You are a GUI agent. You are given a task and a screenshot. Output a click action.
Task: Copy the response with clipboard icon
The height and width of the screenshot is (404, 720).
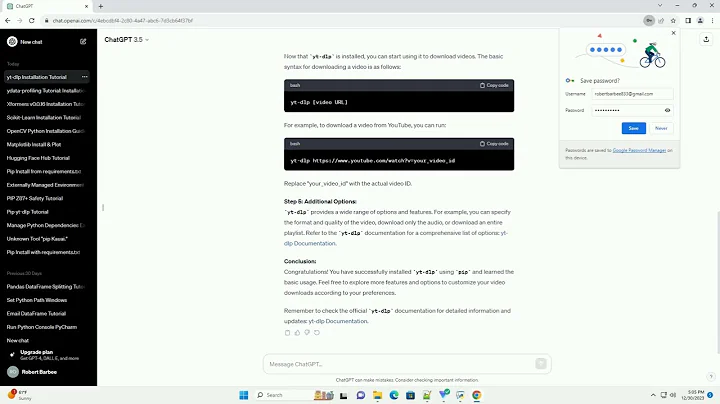click(x=287, y=332)
